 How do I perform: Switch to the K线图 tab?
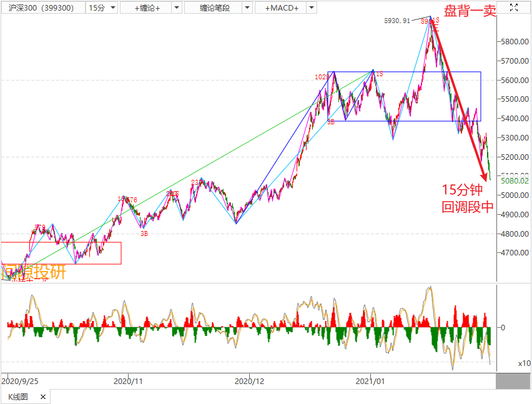pos(18,397)
